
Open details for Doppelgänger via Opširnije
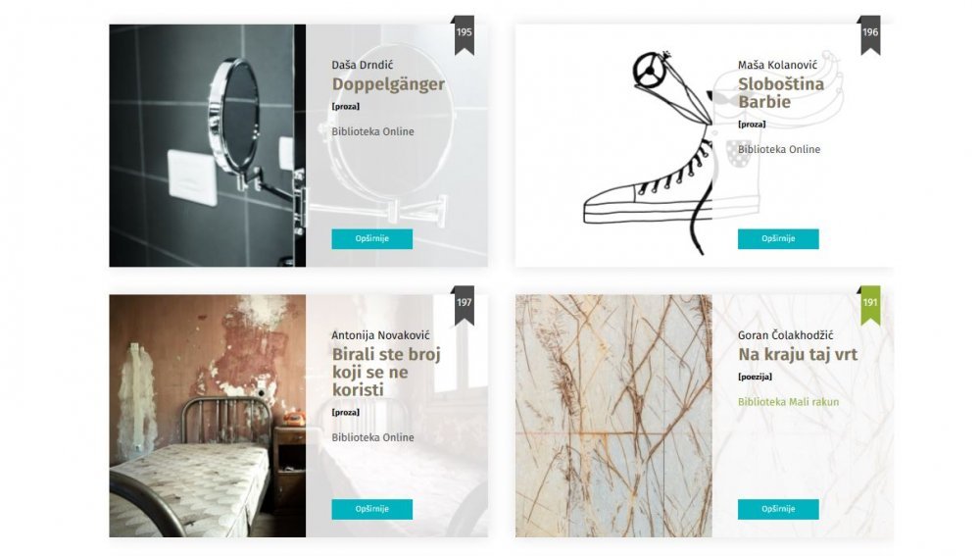click(371, 239)
